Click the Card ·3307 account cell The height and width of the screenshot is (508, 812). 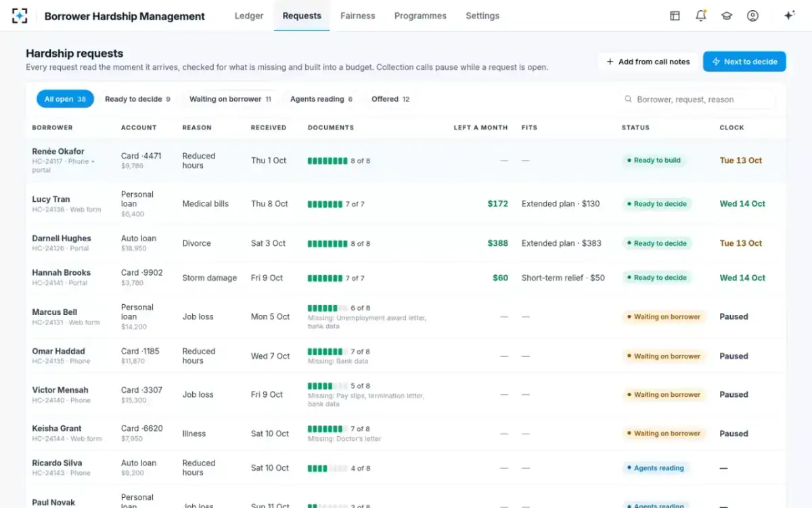[141, 394]
